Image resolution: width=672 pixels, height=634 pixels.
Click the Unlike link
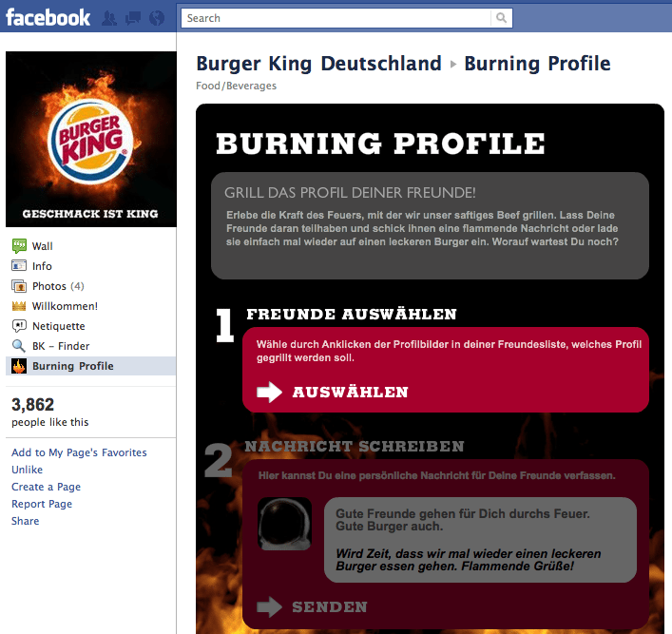(27, 470)
